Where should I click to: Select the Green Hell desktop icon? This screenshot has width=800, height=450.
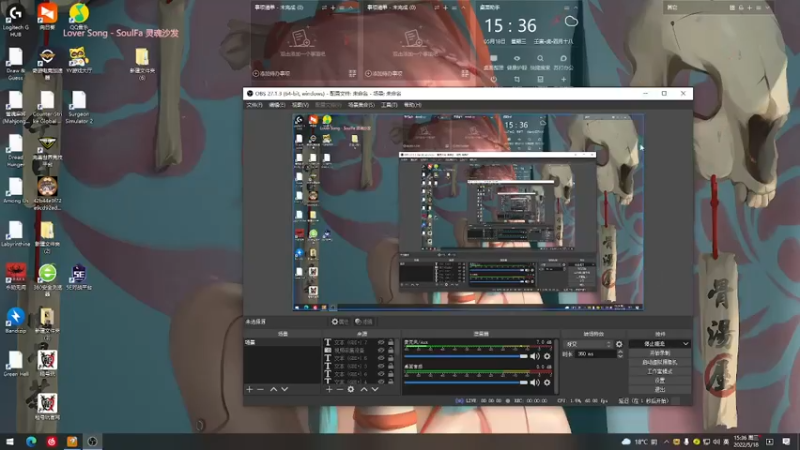(15, 364)
